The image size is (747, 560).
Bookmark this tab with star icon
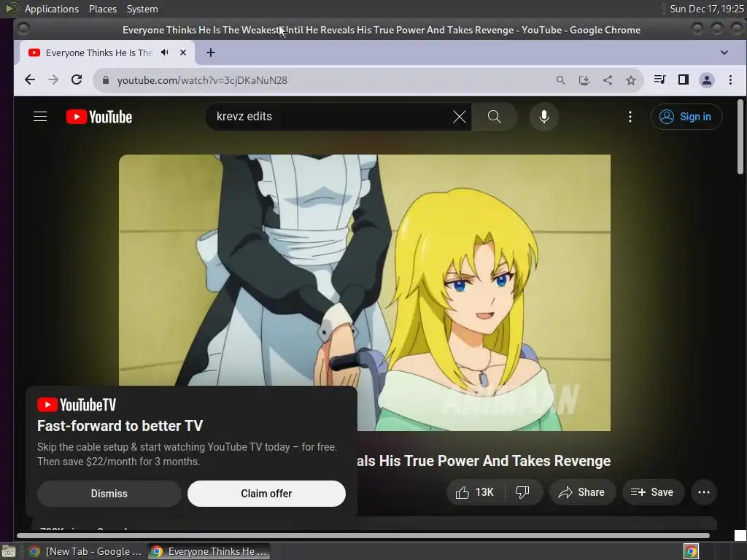[x=631, y=80]
